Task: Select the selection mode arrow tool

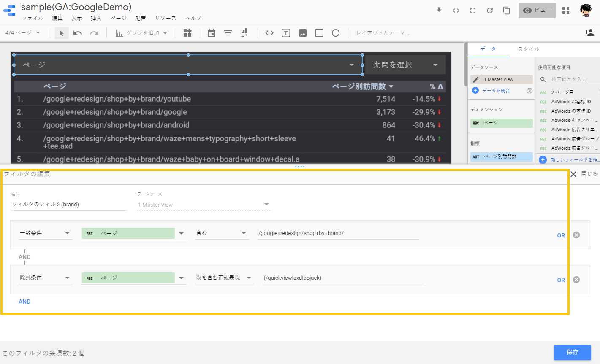Action: 62,33
